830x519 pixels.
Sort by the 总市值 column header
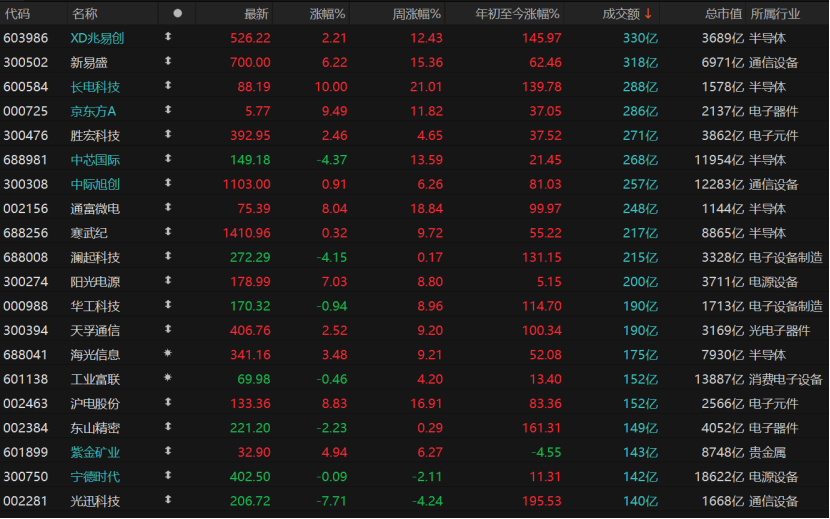point(724,14)
